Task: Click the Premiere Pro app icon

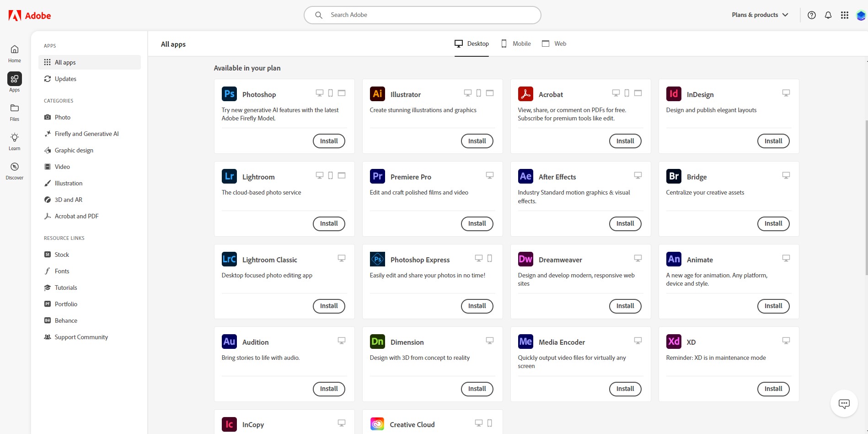Action: coord(377,176)
